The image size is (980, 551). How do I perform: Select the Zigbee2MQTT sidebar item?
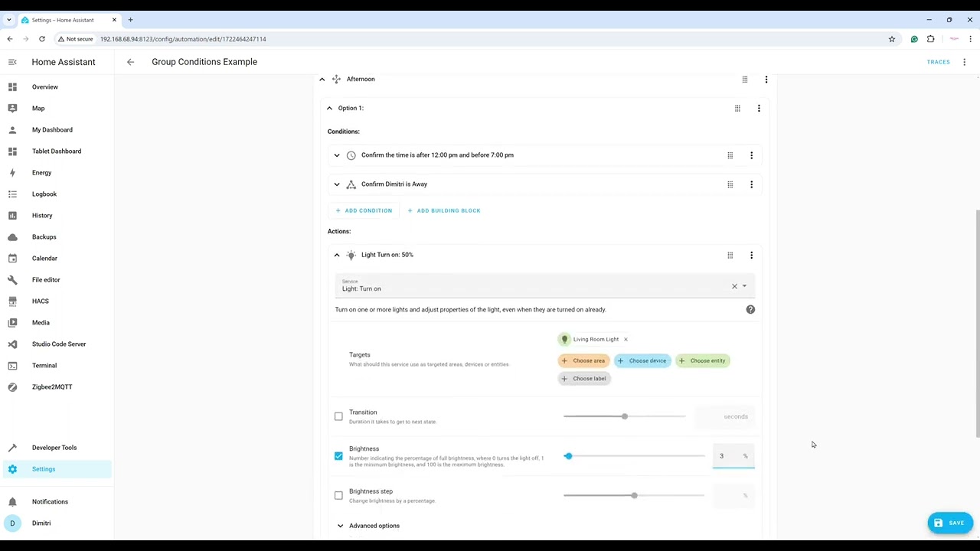52,386
